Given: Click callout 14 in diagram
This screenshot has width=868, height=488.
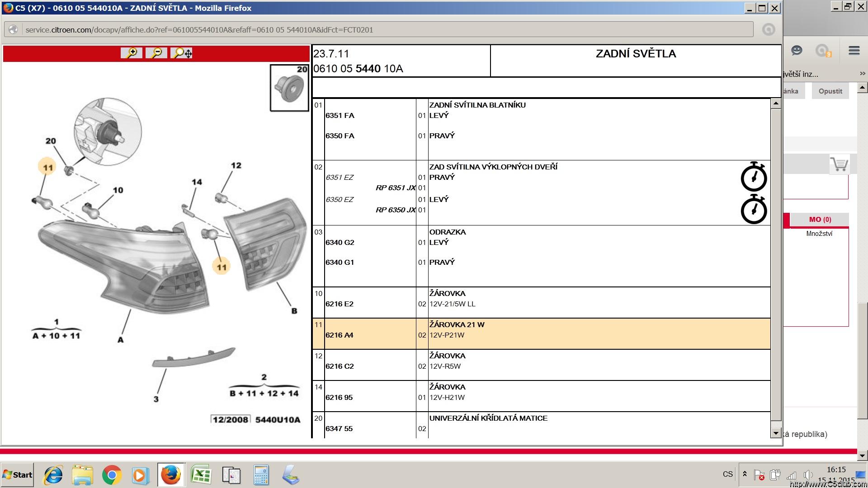Looking at the screenshot, I should coord(197,182).
